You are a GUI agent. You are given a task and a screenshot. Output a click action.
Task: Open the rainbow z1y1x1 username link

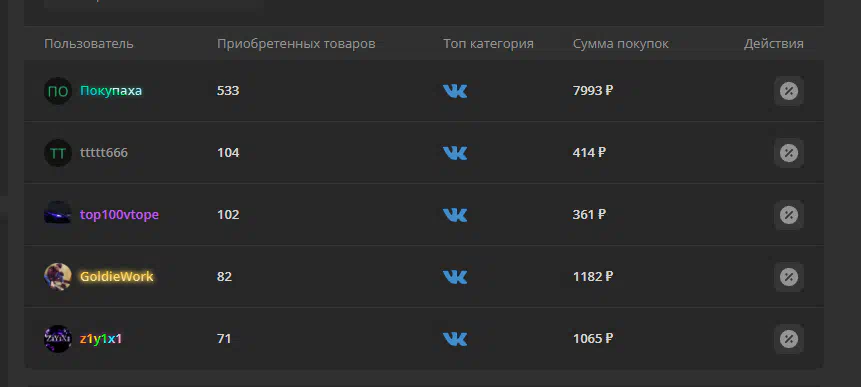(101, 339)
